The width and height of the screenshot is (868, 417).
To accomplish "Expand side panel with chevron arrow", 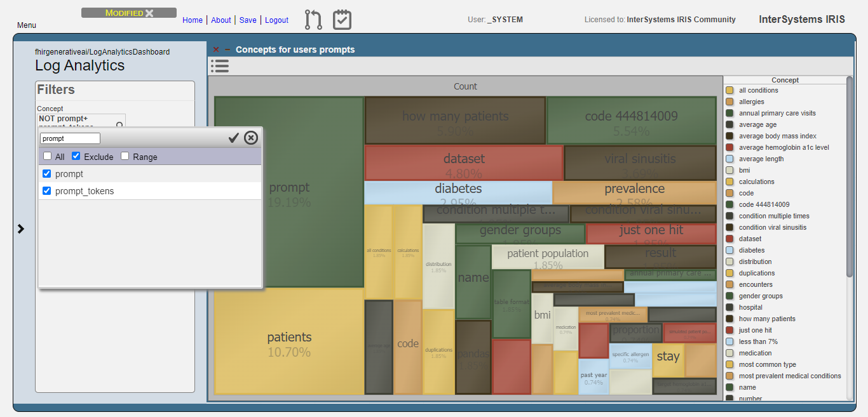I will 21,228.
